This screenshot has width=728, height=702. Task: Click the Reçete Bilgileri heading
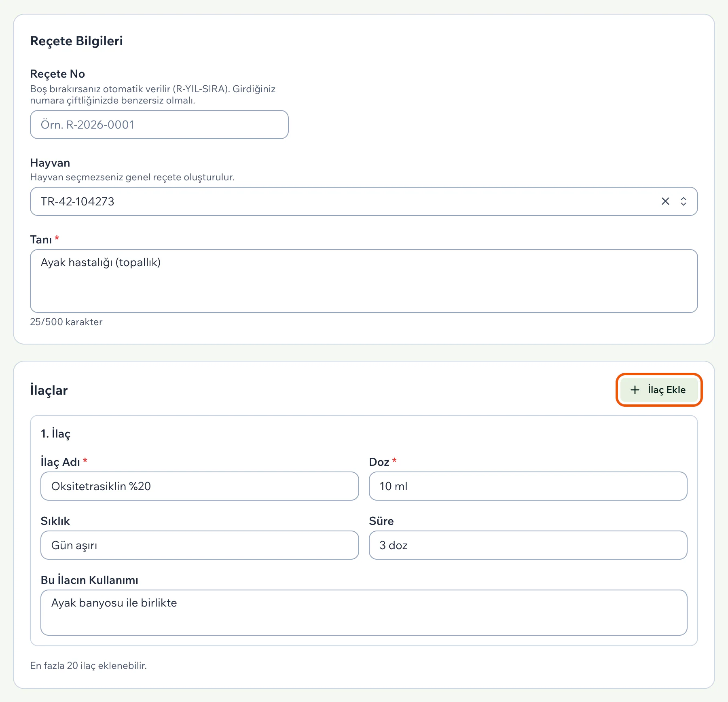tap(76, 41)
